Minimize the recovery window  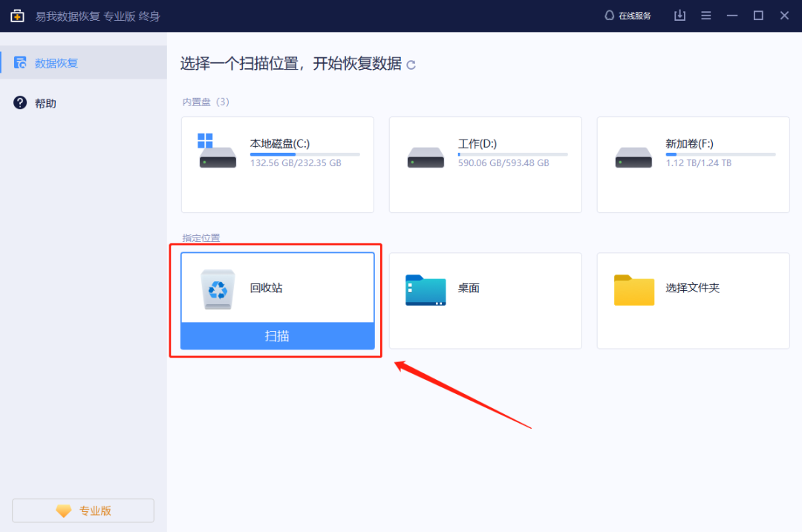click(732, 16)
